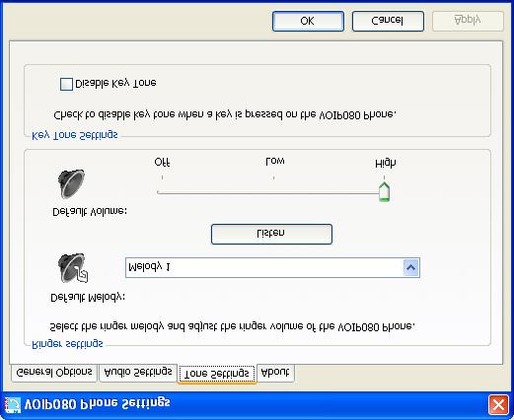This screenshot has width=514, height=420.
Task: Click the speaker icon above Default Volume
Action: pyautogui.click(x=71, y=183)
